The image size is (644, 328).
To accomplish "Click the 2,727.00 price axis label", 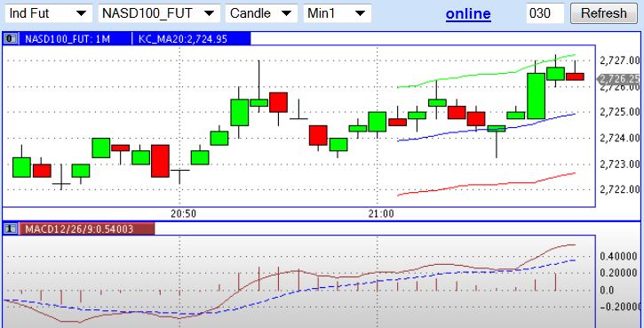I will point(620,60).
